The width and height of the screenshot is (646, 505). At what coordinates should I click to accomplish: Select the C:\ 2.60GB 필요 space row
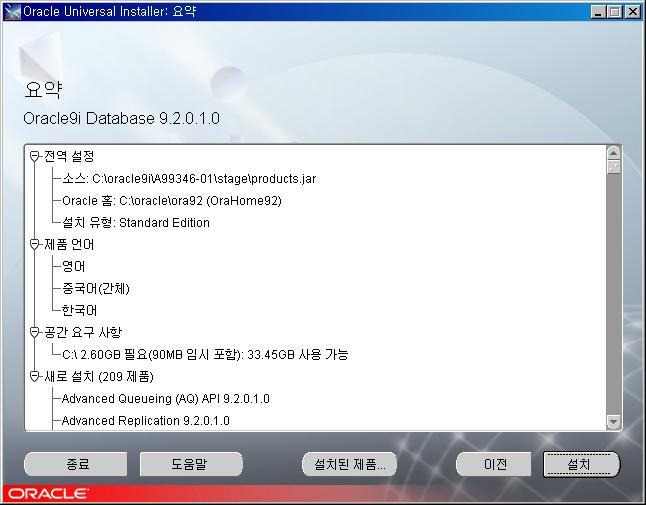tap(205, 354)
